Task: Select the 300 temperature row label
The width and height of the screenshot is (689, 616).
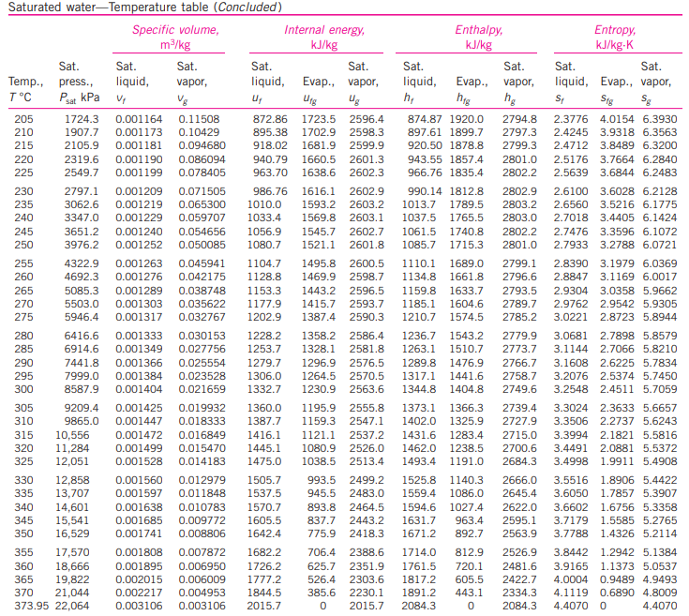Action: point(23,389)
